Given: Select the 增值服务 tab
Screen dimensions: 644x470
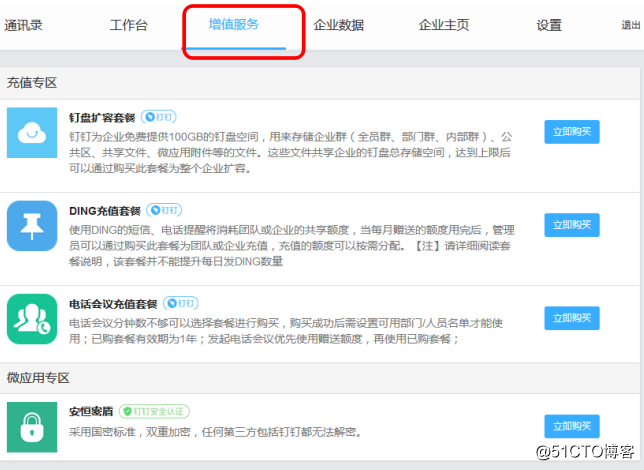Looking at the screenshot, I should (234, 25).
